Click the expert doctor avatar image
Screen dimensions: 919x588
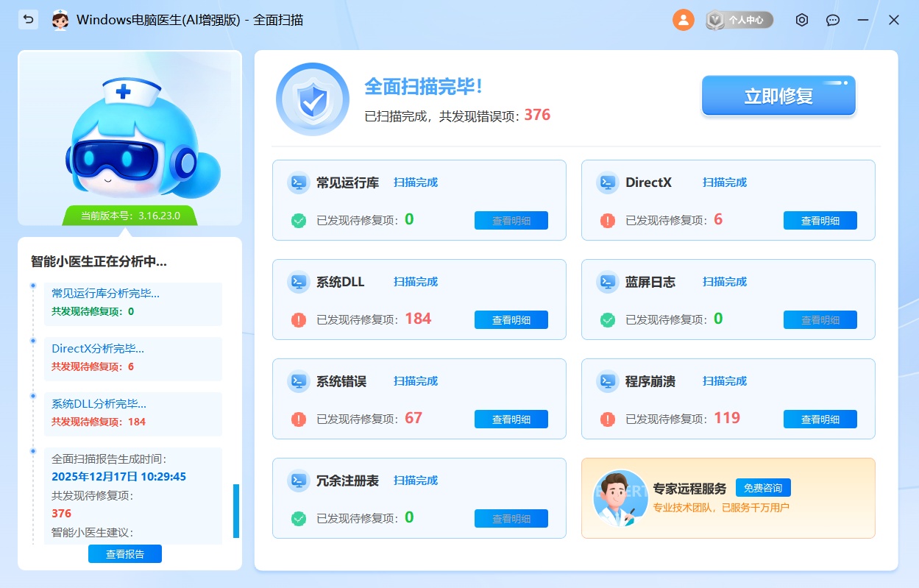pyautogui.click(x=620, y=497)
